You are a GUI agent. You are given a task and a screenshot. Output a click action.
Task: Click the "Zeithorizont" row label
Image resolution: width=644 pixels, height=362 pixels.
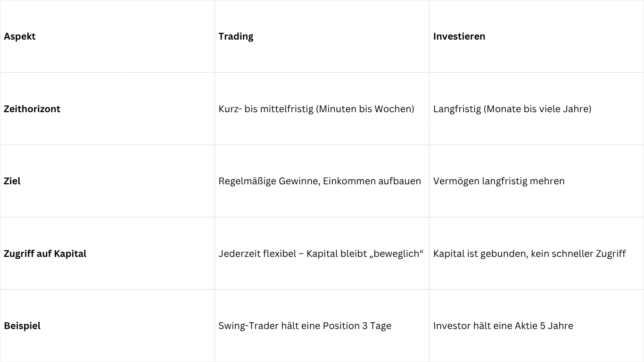point(32,109)
